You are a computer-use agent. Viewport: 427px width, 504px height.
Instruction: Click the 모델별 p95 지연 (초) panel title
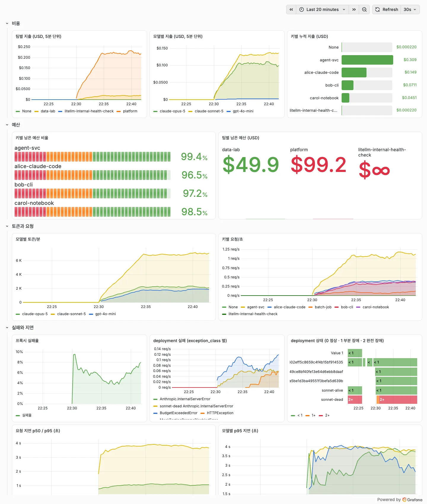point(240,431)
